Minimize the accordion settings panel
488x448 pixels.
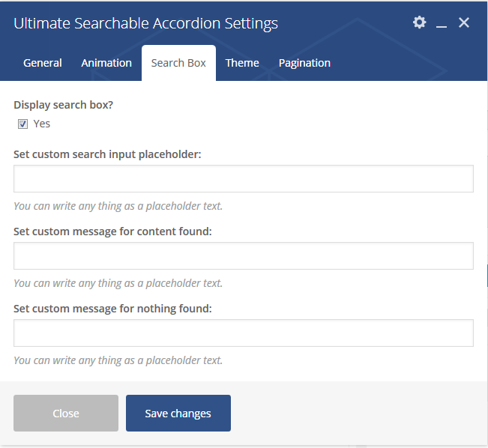442,24
